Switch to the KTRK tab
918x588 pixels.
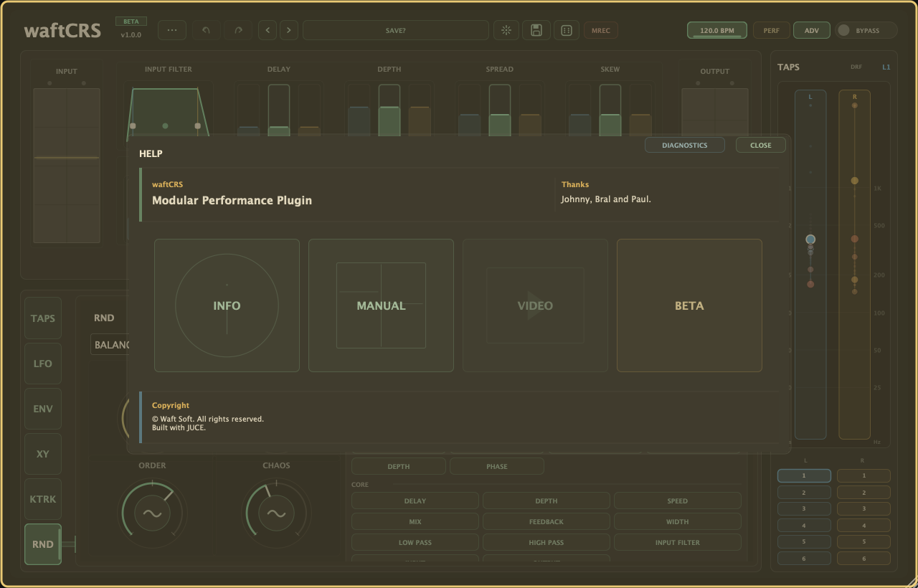point(43,499)
